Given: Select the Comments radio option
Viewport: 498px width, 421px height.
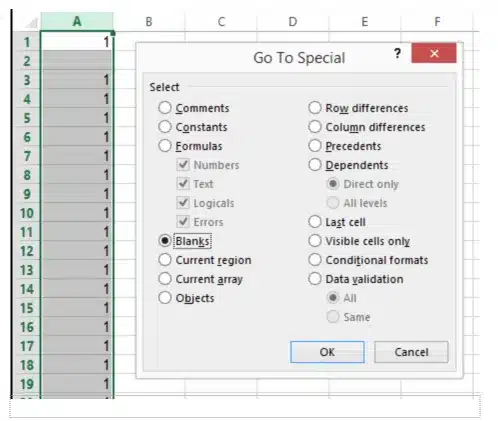Looking at the screenshot, I should coord(165,108).
